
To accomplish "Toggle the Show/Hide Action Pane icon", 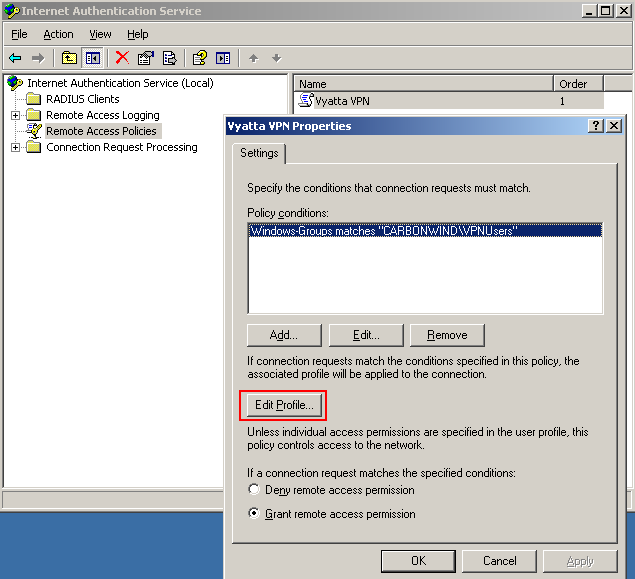I will [x=223, y=58].
